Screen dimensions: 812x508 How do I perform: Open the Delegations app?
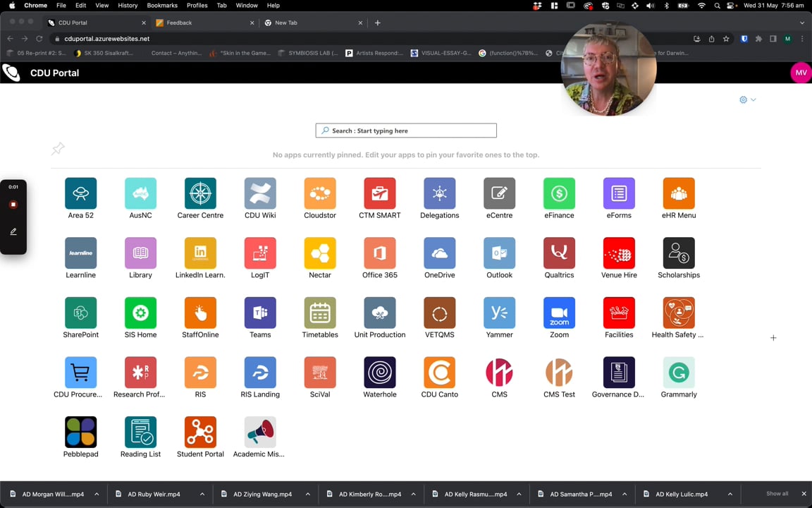point(440,193)
